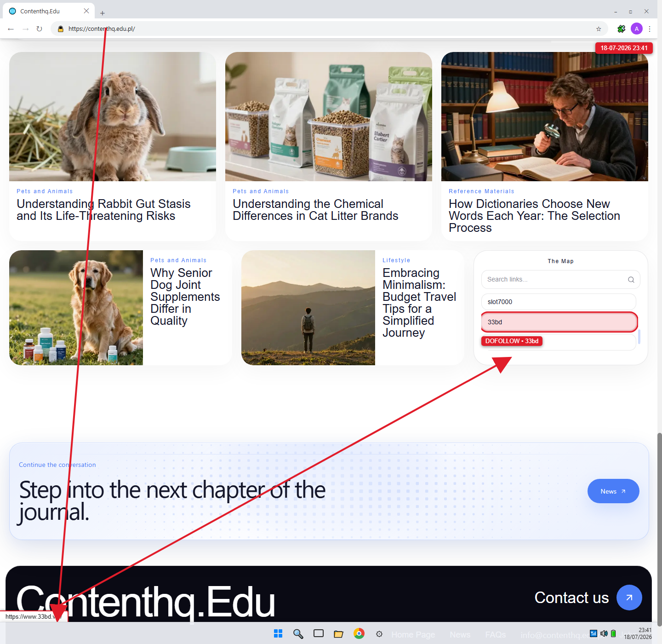Open File Explorer from taskbar
Image resolution: width=662 pixels, height=644 pixels.
tap(339, 633)
